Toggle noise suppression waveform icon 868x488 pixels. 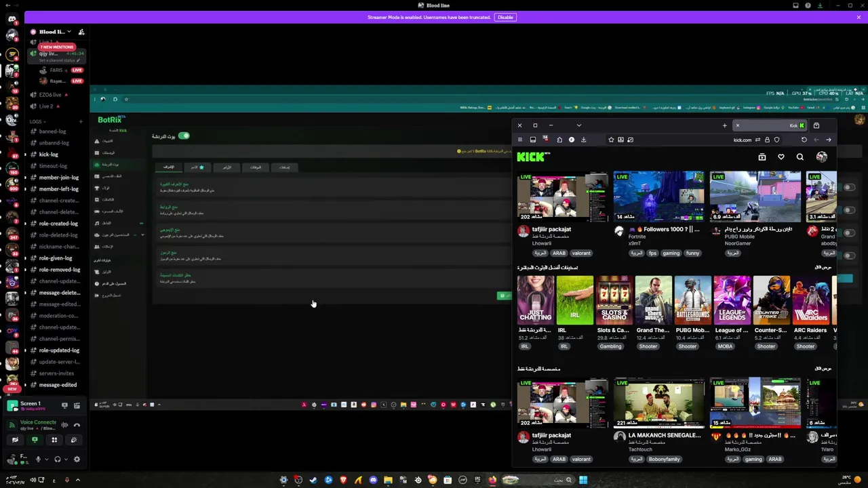pos(64,425)
